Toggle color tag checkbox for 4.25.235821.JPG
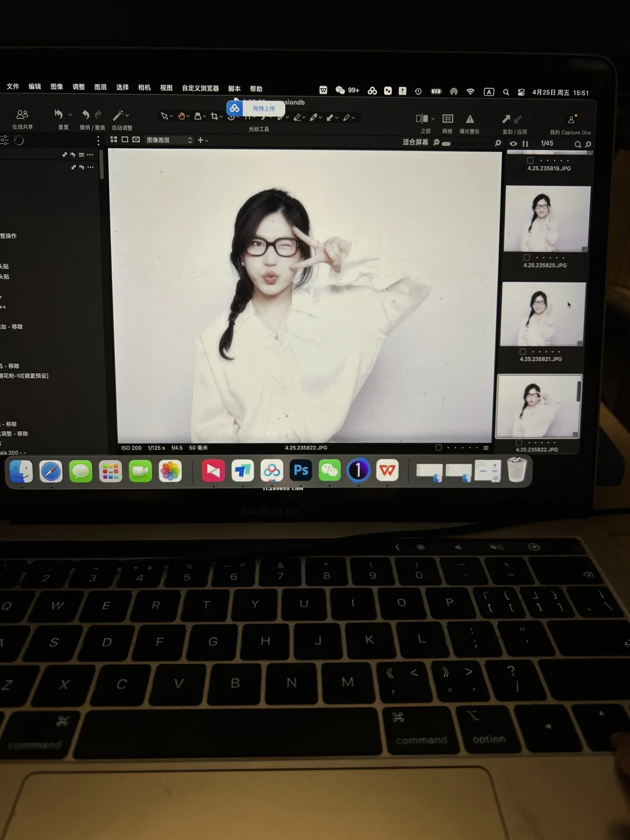The width and height of the screenshot is (630, 840). tap(523, 352)
